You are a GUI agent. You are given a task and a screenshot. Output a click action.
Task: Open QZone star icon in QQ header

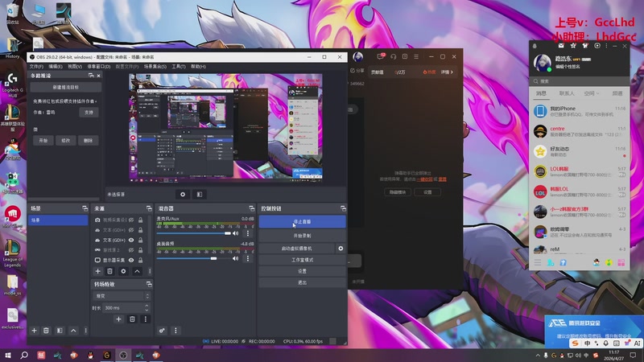tap(573, 46)
